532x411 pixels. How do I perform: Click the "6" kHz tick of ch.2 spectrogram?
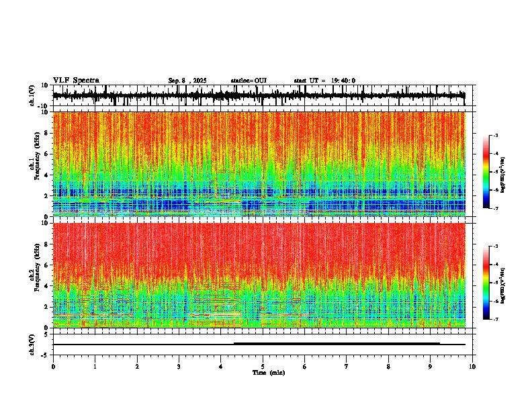[47, 265]
